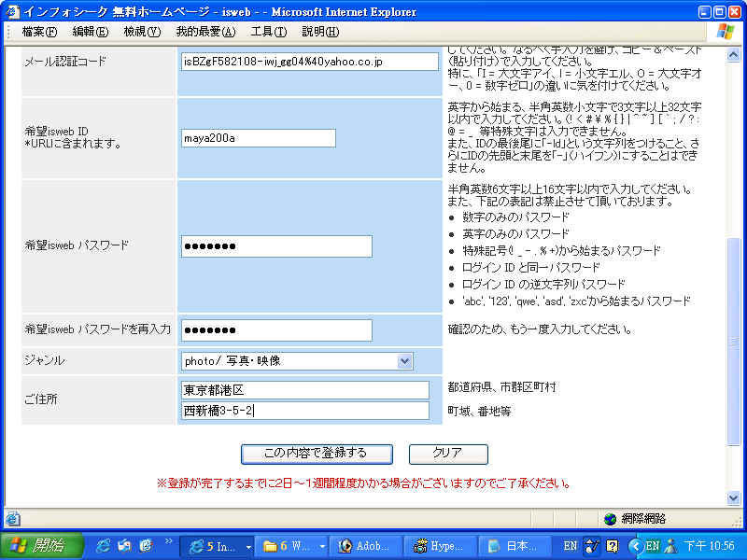Click the 英字のみのパスワード bullet text
Viewport: 747px width, 560px height.
tap(516, 234)
